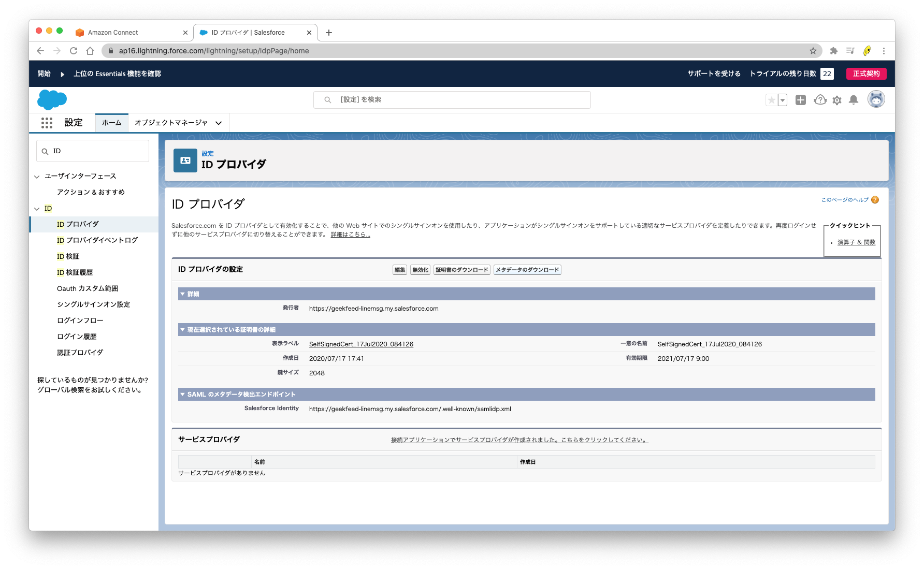Open the user profile avatar

click(x=876, y=99)
